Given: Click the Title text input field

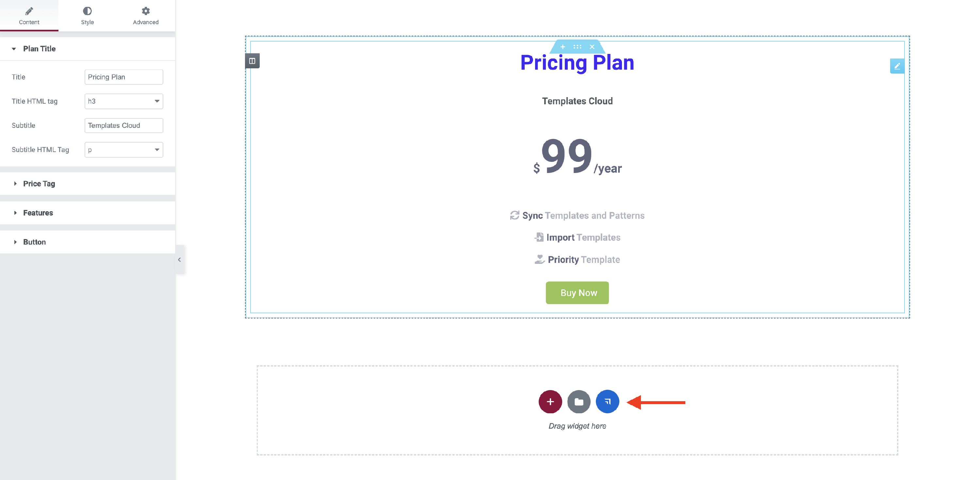Looking at the screenshot, I should tap(123, 77).
